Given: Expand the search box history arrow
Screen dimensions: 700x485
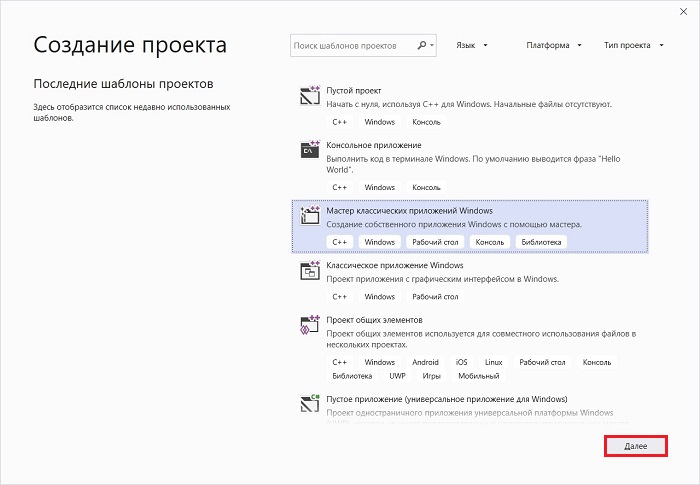Looking at the screenshot, I should (x=432, y=46).
